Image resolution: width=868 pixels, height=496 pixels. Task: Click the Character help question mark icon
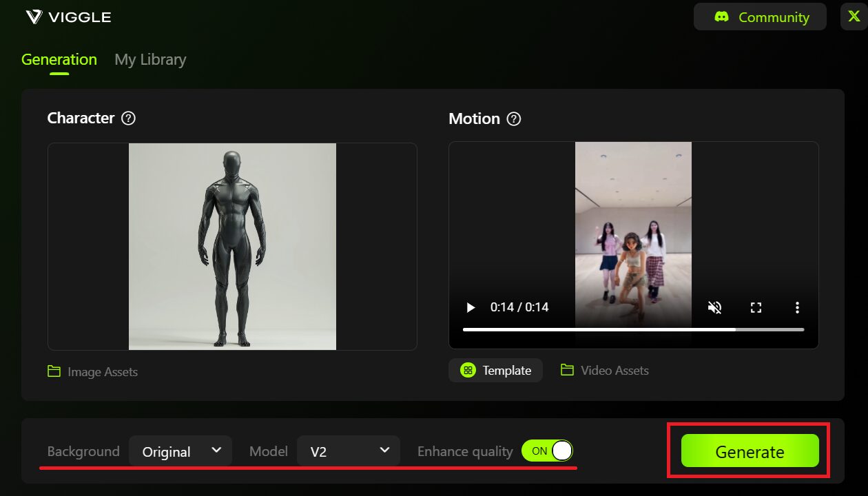pyautogui.click(x=128, y=118)
